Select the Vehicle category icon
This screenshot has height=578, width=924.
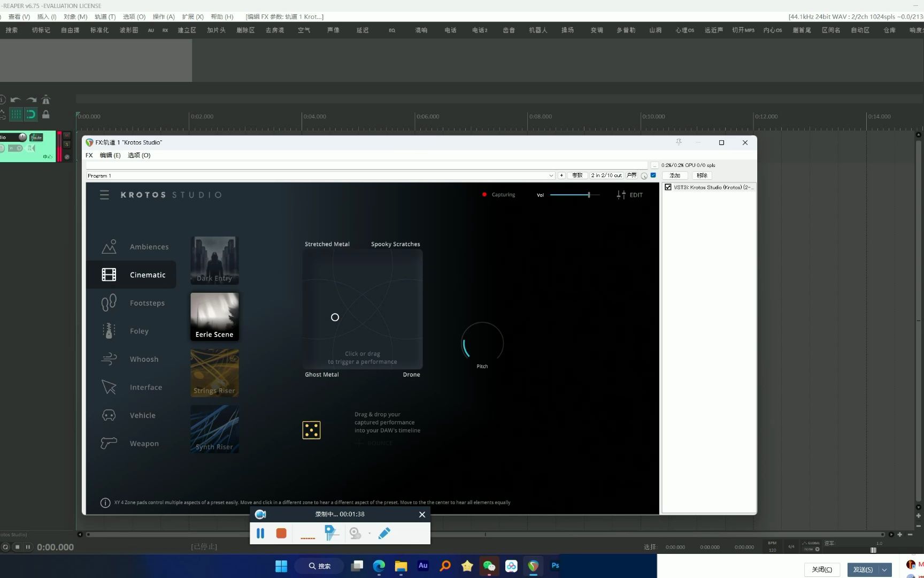[109, 415]
